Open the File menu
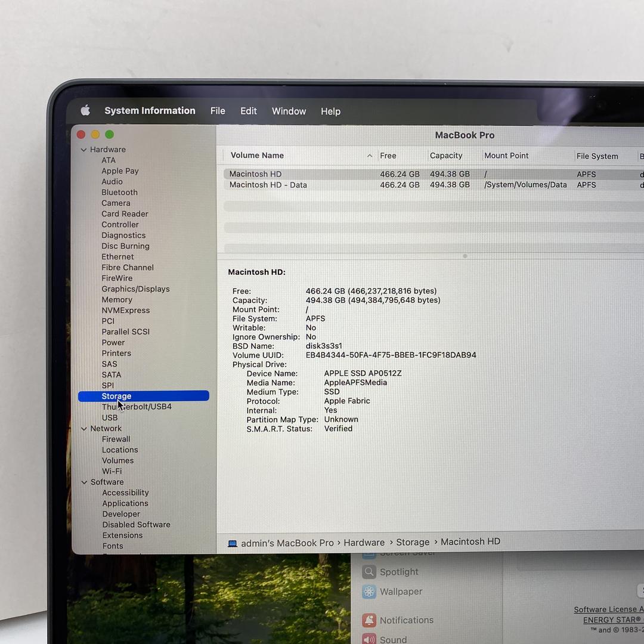The width and height of the screenshot is (644, 644). [218, 111]
